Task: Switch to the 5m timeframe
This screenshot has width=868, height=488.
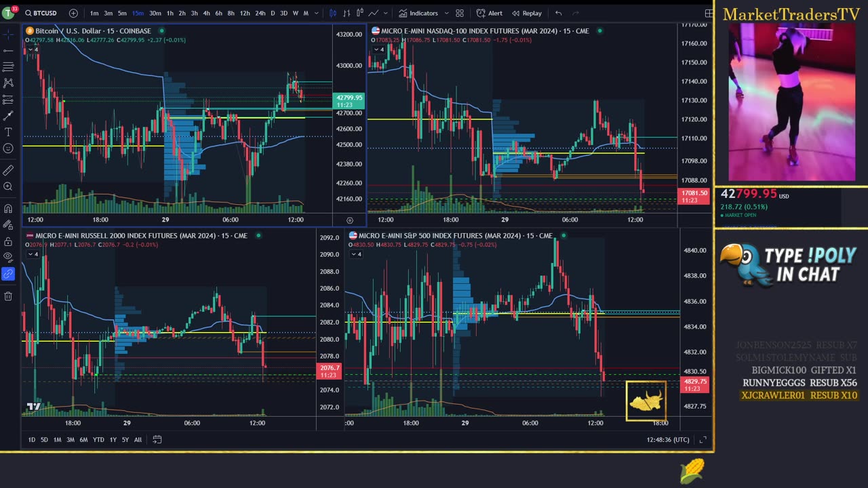Action: (122, 13)
